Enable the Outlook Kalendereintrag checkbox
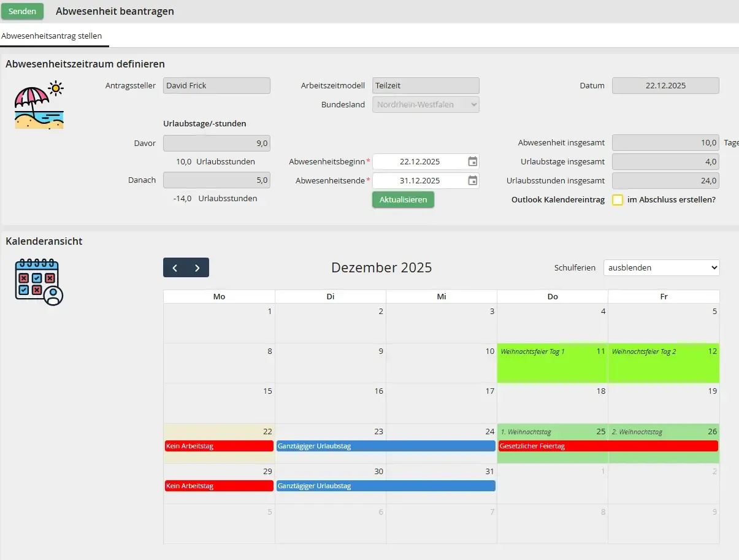 [x=618, y=199]
